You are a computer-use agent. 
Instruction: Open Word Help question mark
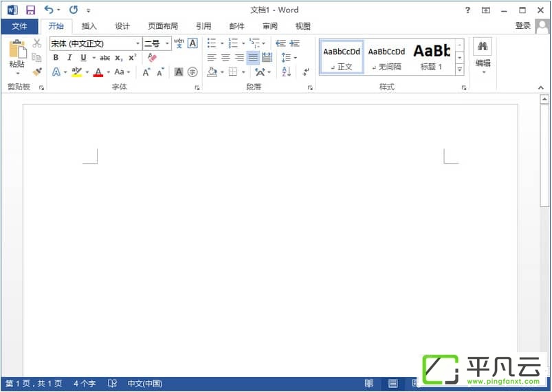pos(467,10)
